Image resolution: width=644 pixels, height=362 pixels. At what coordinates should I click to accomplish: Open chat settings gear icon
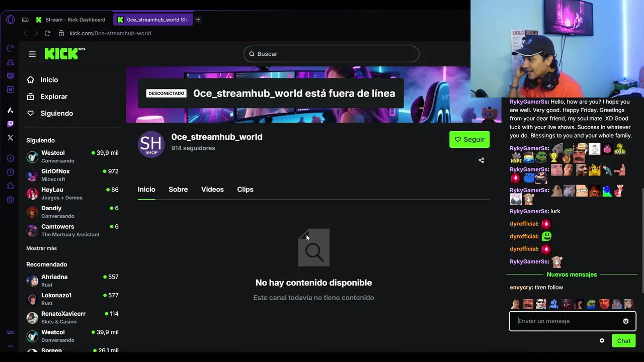602,340
